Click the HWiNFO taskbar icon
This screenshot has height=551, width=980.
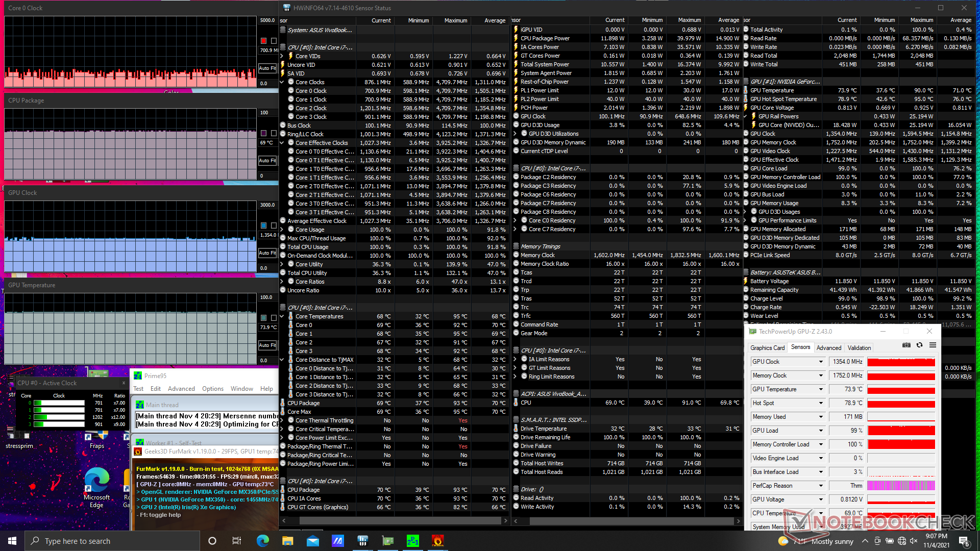pyautogui.click(x=362, y=541)
